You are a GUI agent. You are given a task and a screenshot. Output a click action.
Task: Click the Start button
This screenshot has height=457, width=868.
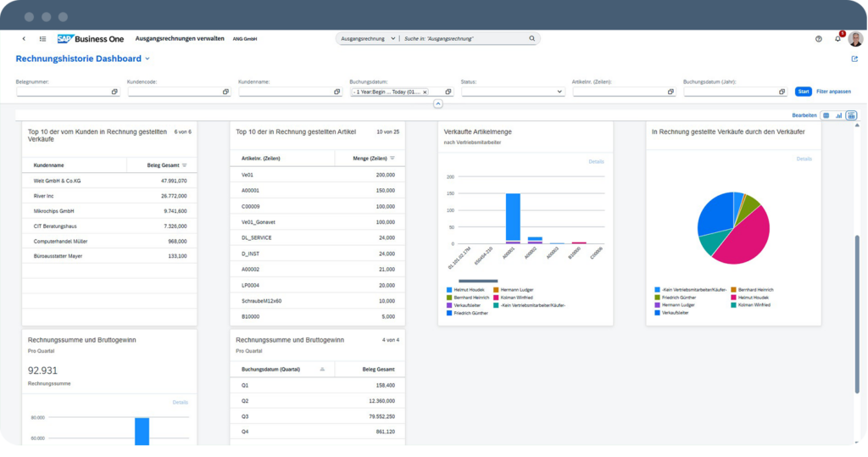(804, 92)
